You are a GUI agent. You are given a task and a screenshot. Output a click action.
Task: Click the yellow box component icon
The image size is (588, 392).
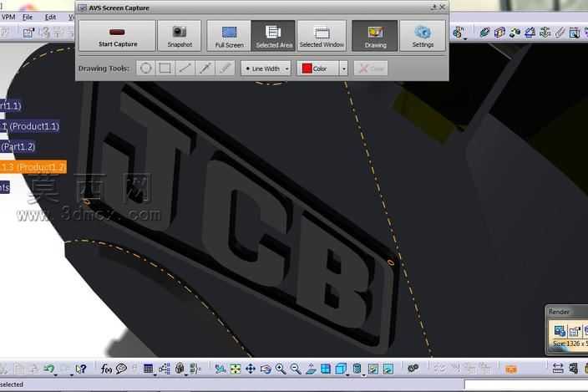(x=499, y=33)
